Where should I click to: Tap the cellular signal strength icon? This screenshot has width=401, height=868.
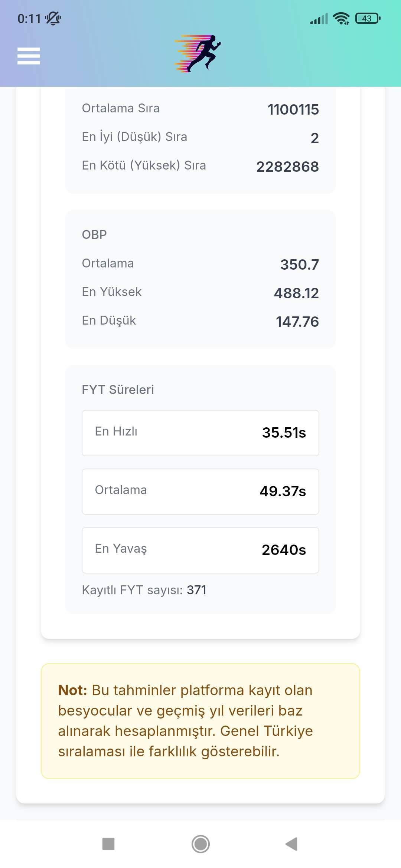319,19
